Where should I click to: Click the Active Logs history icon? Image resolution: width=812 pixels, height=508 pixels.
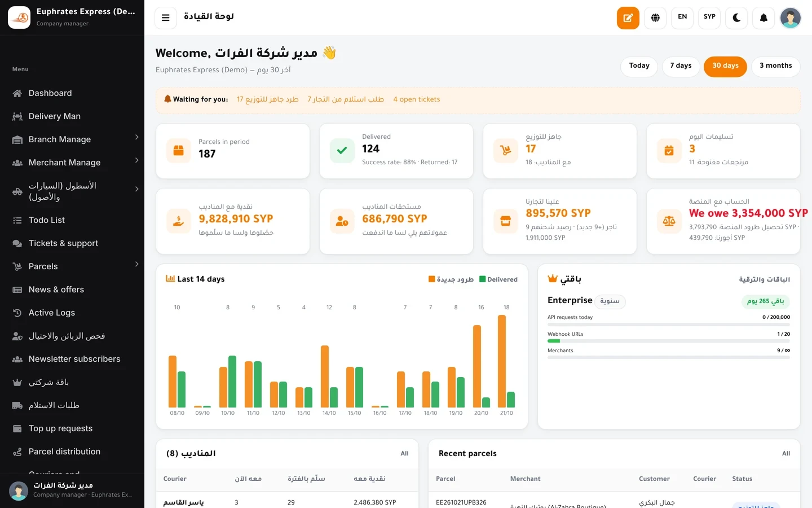(x=17, y=313)
